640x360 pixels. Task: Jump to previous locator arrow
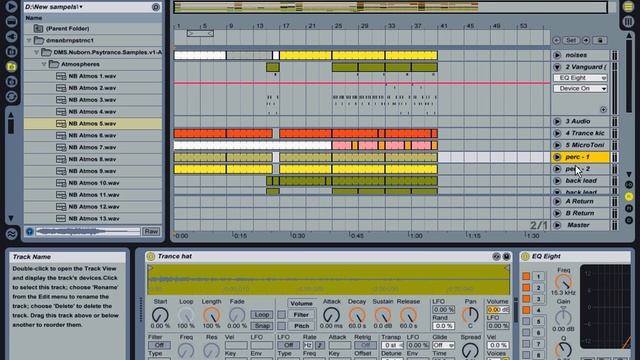pos(556,40)
